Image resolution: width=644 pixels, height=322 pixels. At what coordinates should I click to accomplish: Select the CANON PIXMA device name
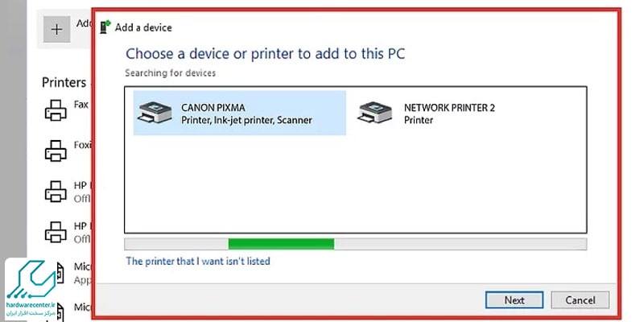[213, 108]
